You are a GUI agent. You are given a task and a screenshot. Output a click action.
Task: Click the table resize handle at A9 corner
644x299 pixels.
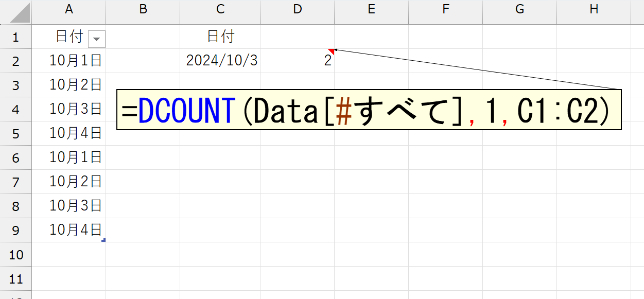[x=104, y=240]
